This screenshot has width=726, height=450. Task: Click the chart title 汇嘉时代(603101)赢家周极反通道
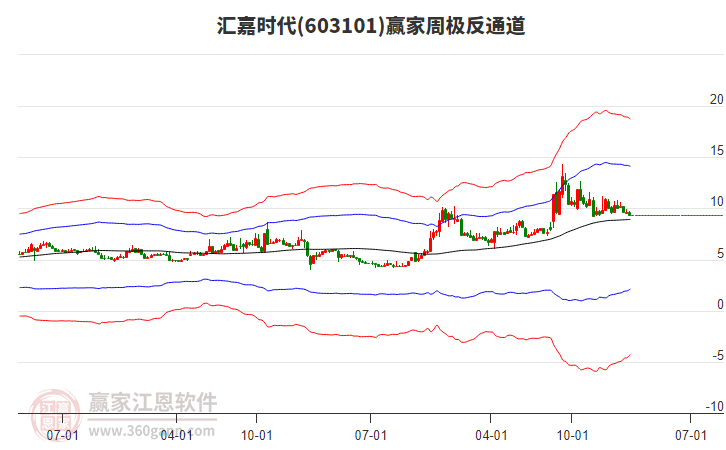371,26
